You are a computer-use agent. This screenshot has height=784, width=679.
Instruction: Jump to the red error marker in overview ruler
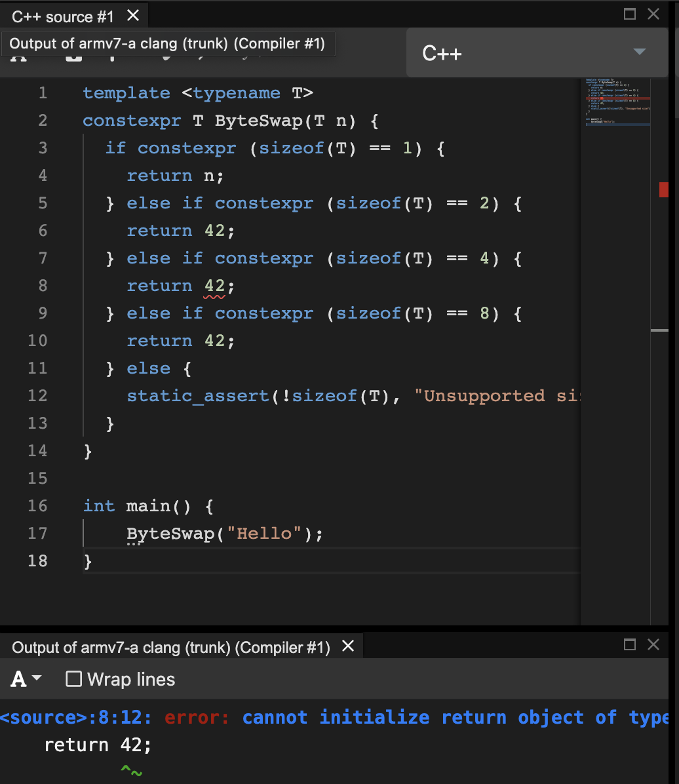pos(663,190)
